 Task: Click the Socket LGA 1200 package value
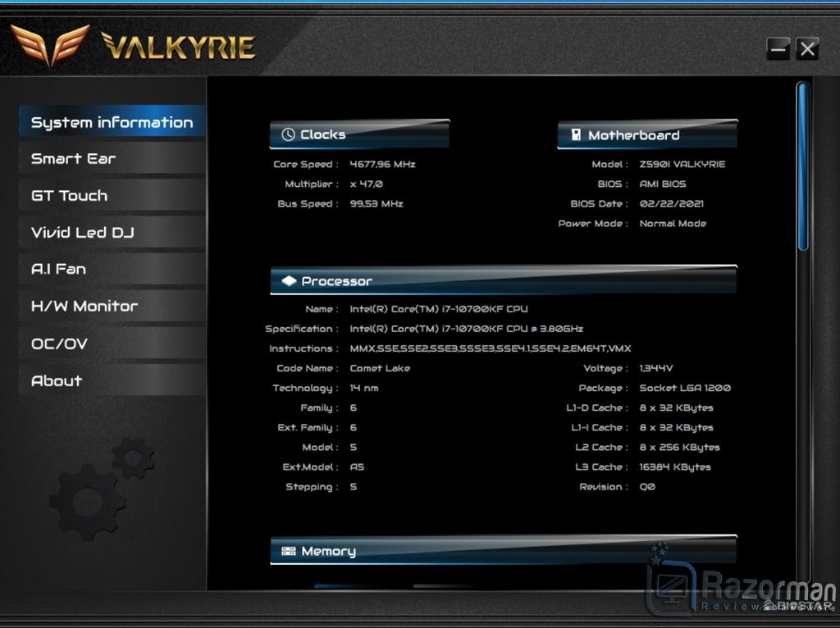(x=685, y=388)
